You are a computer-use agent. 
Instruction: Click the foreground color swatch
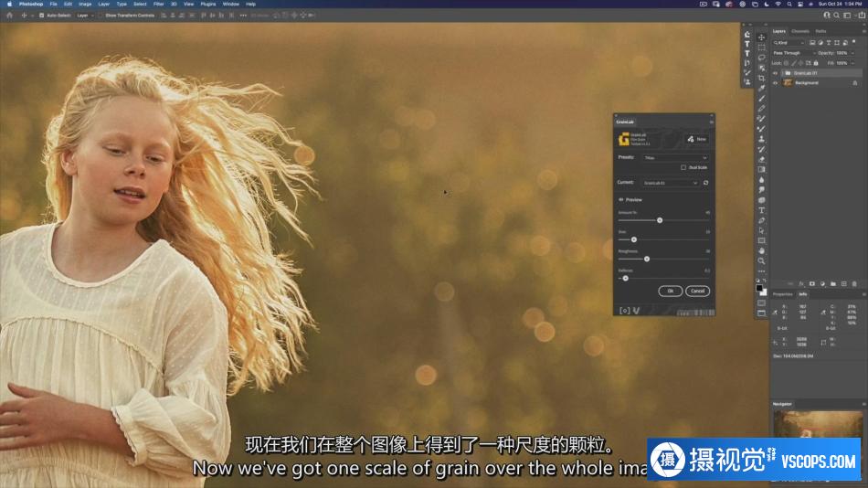pos(759,288)
